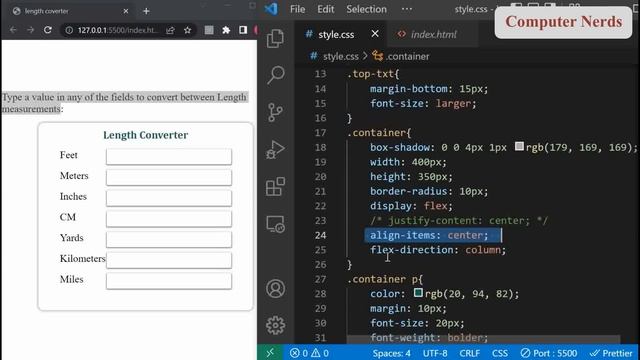Open the Selection menu
The height and width of the screenshot is (360, 640).
point(366,9)
